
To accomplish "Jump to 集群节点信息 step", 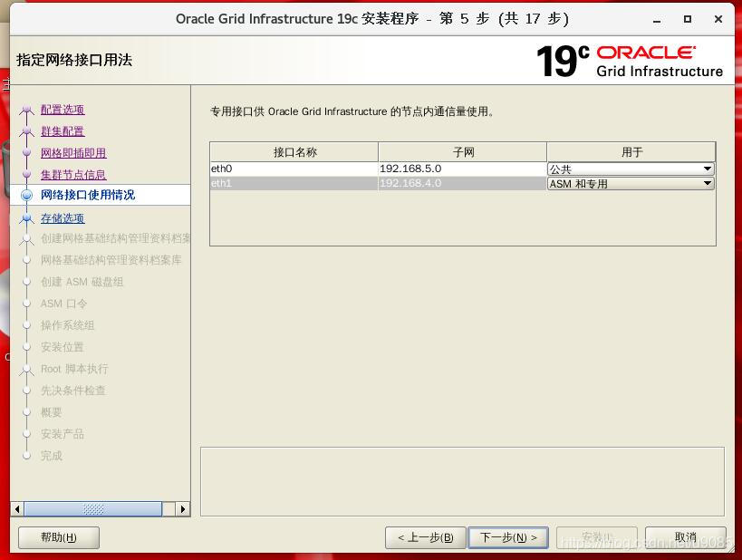I will pyautogui.click(x=73, y=175).
